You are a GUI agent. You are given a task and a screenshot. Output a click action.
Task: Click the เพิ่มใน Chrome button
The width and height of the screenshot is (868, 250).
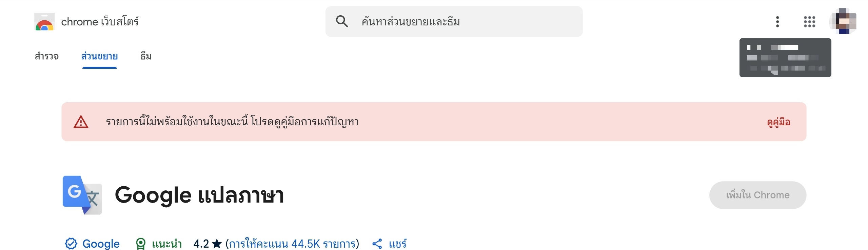[x=758, y=195]
